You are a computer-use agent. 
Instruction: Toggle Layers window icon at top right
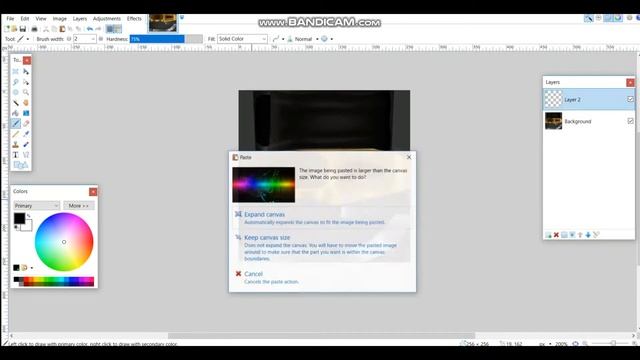608,18
